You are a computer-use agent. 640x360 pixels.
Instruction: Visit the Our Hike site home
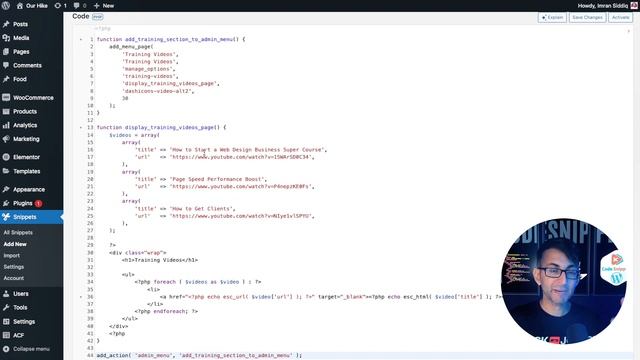click(32, 6)
